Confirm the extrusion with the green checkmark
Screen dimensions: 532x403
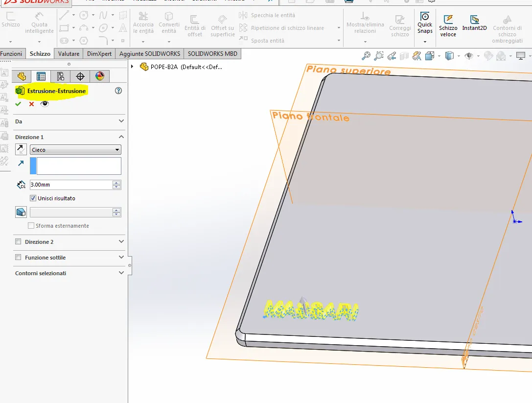[x=18, y=104]
